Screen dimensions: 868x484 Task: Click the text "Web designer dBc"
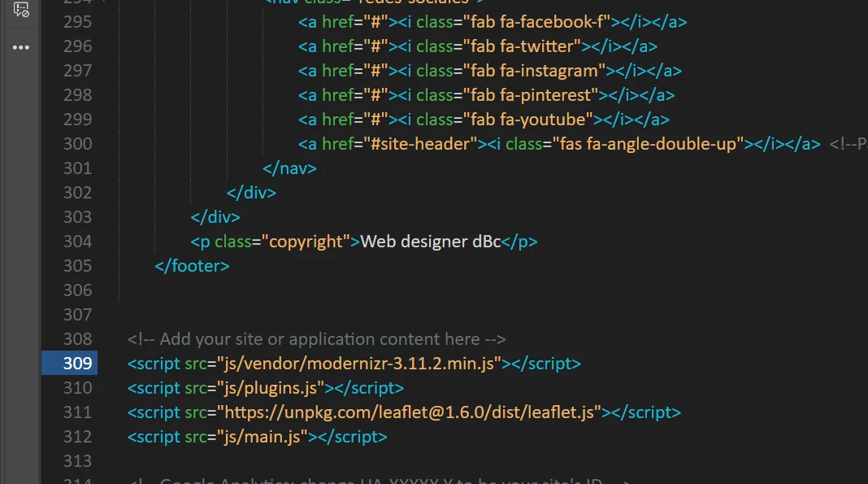pyautogui.click(x=431, y=242)
